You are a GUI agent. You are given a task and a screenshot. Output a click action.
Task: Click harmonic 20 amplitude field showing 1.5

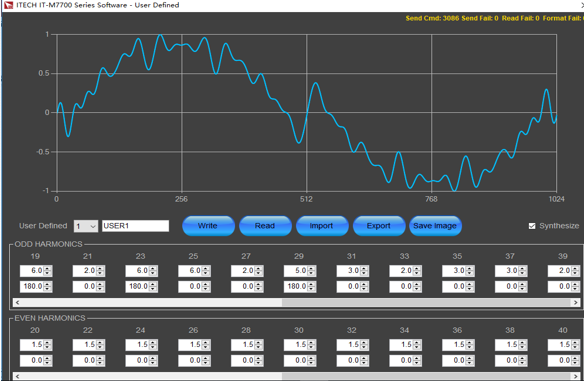[32, 345]
